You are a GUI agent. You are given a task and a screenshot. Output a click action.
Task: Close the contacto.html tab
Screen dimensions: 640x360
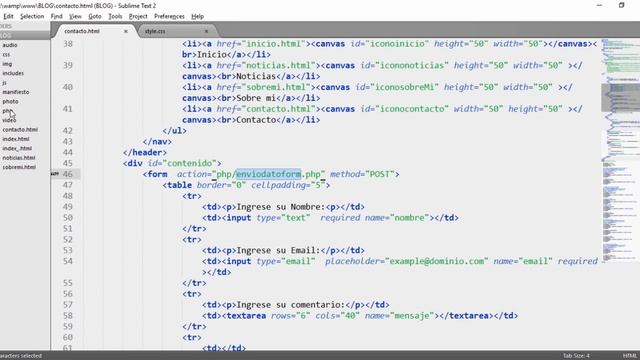coord(126,31)
